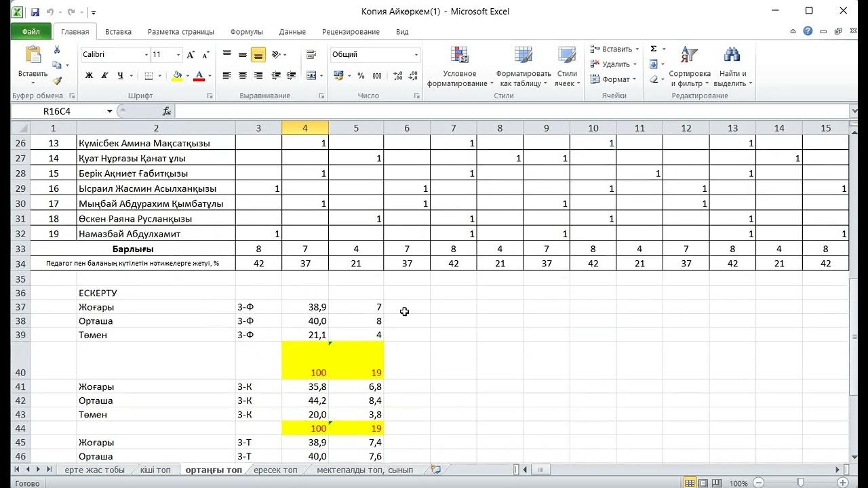Image resolution: width=868 pixels, height=488 pixels.
Task: Expand the Name Box R16C4 dropdown arrow
Action: [x=109, y=111]
